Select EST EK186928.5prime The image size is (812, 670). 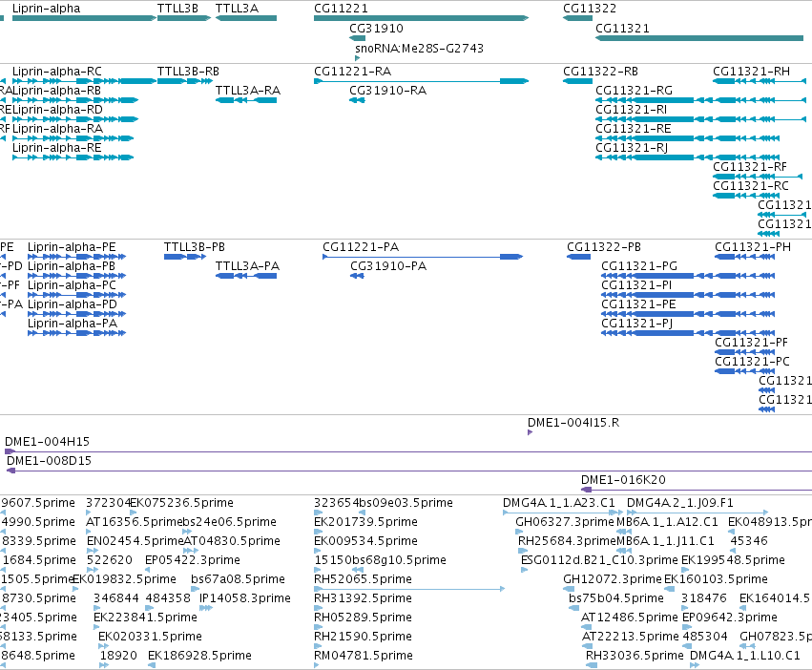153,665
